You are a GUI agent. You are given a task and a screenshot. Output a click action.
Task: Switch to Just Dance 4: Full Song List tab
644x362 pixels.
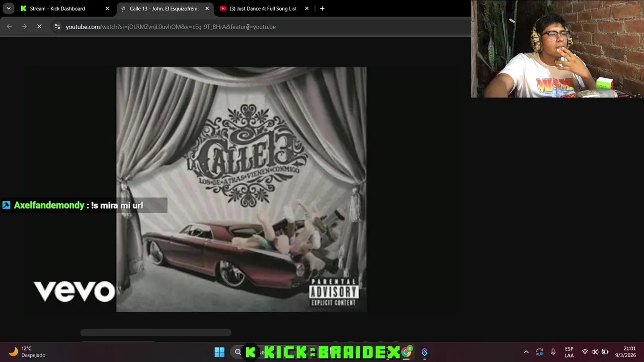point(263,9)
